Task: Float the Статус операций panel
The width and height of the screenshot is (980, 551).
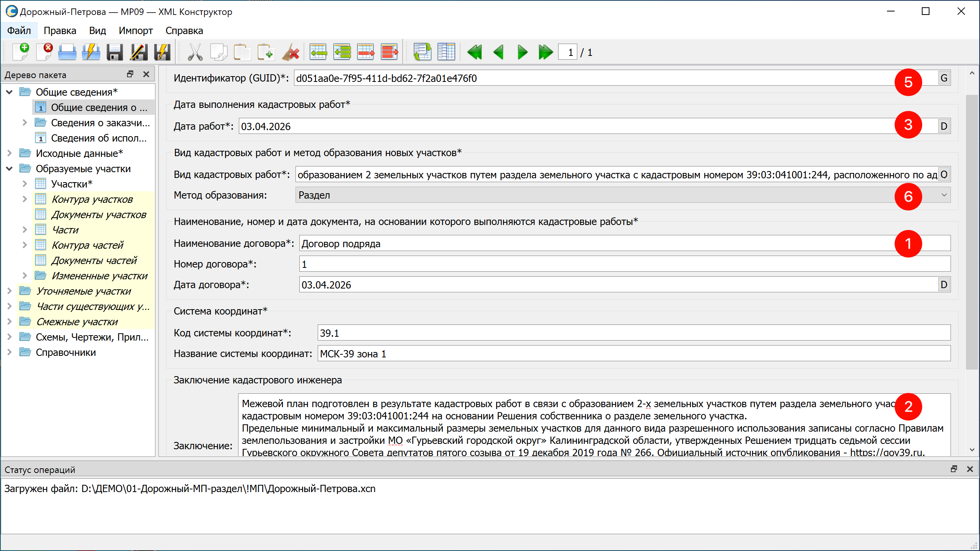Action: 954,469
